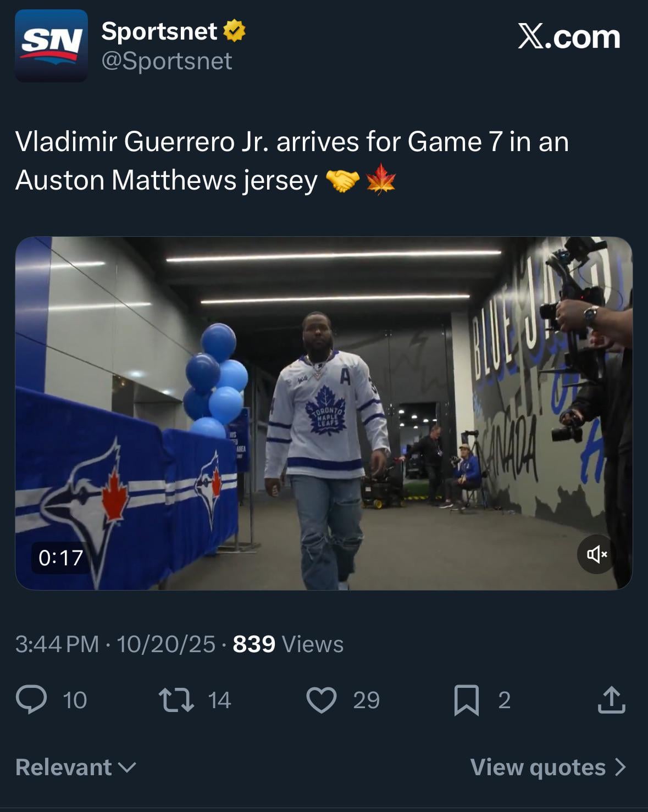The height and width of the screenshot is (812, 648).
Task: Repost this tweet via retweet icon
Action: coord(176,700)
